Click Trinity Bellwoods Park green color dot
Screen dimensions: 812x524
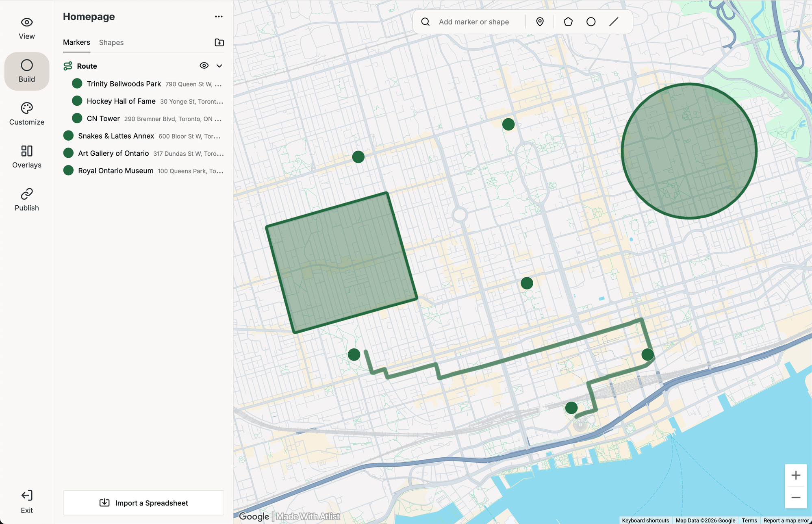click(x=77, y=83)
